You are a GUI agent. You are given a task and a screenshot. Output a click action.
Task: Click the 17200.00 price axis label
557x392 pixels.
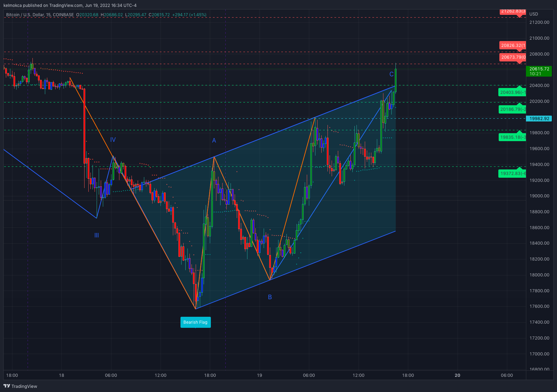[539, 338]
